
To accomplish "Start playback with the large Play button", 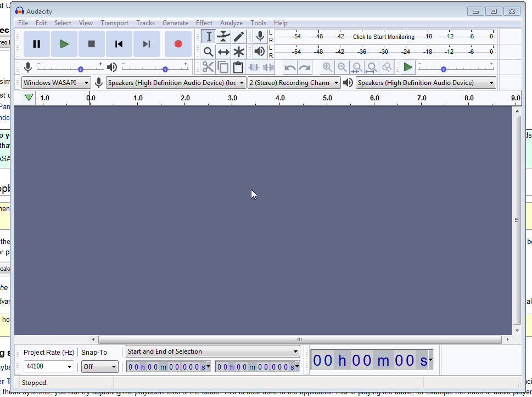I will point(64,44).
